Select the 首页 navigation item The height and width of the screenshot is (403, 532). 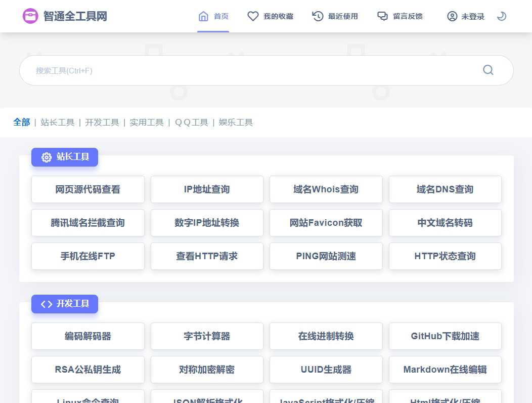pos(213,16)
